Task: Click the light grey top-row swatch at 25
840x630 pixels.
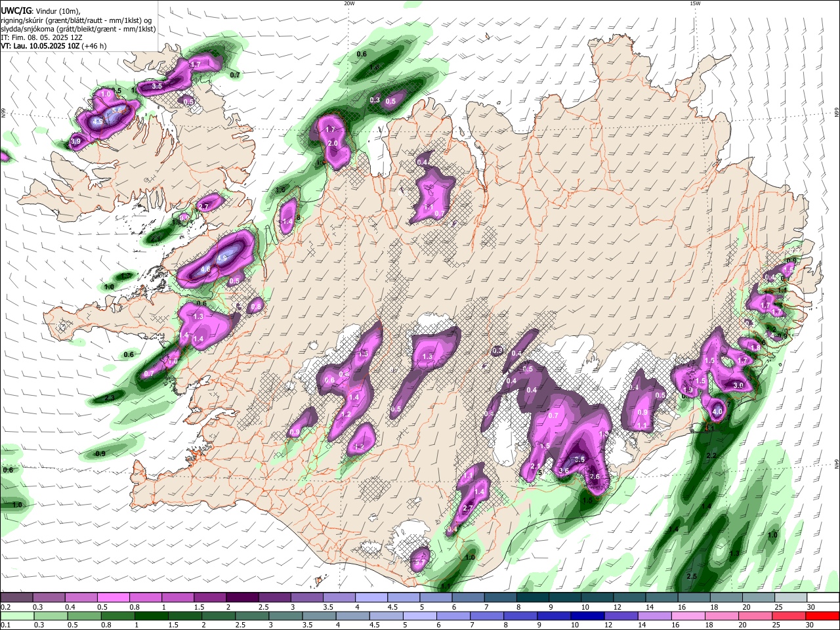Action: pyautogui.click(x=791, y=598)
